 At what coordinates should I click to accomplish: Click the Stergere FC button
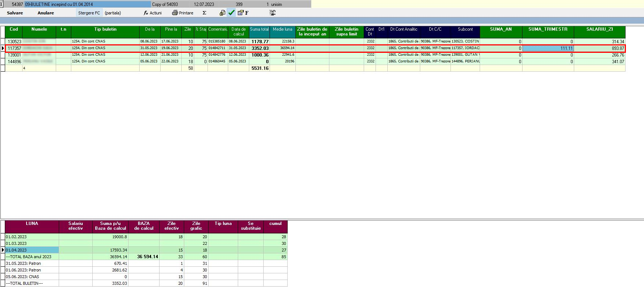pos(89,13)
